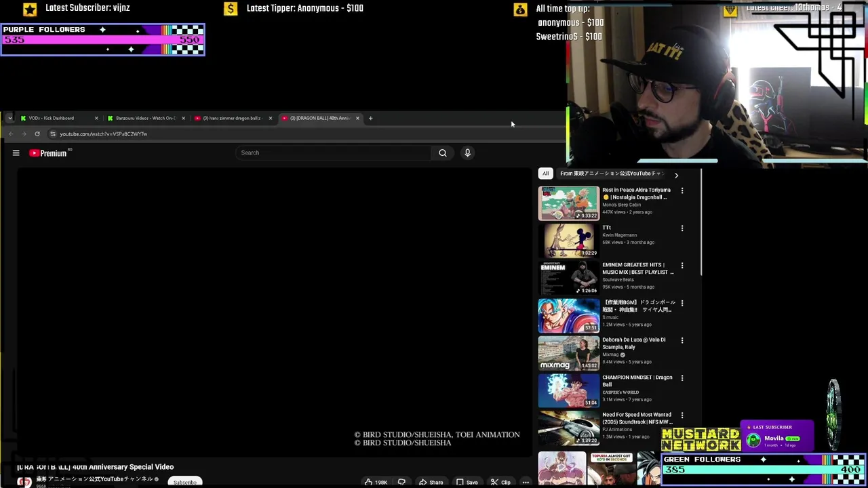Go forward with browser forward arrow
This screenshot has height=488, width=868.
[x=24, y=134]
